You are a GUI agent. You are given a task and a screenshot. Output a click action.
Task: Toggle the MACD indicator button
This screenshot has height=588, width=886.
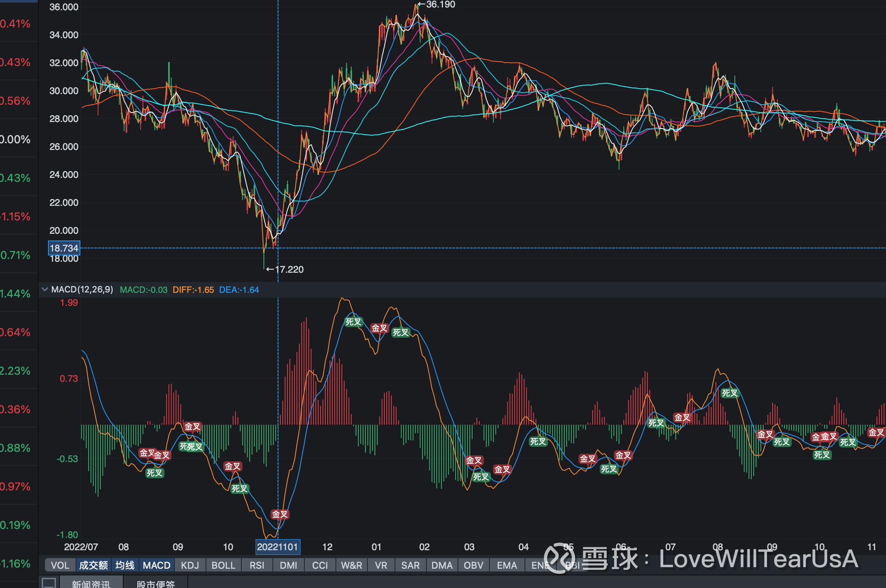156,565
